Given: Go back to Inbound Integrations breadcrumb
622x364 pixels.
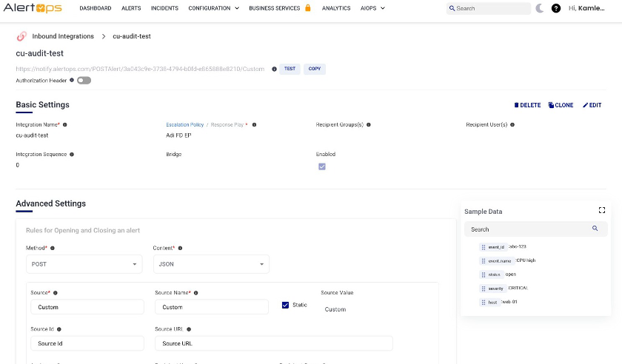Looking at the screenshot, I should (63, 36).
